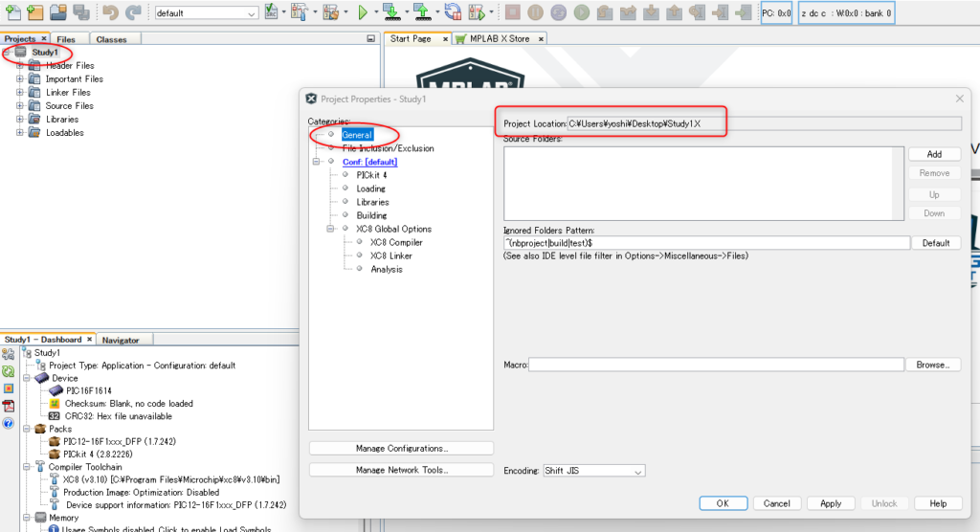Click the New File toolbar icon
This screenshot has height=532, width=980.
coord(12,13)
